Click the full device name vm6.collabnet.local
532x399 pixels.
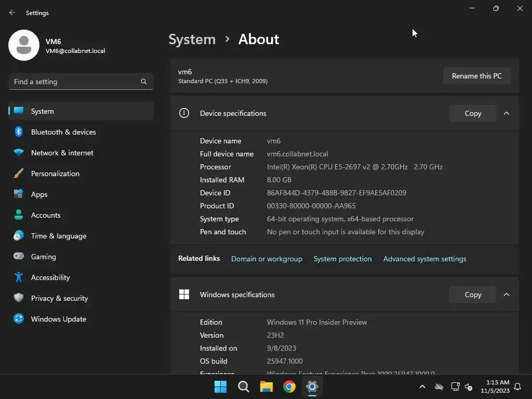[x=297, y=154]
